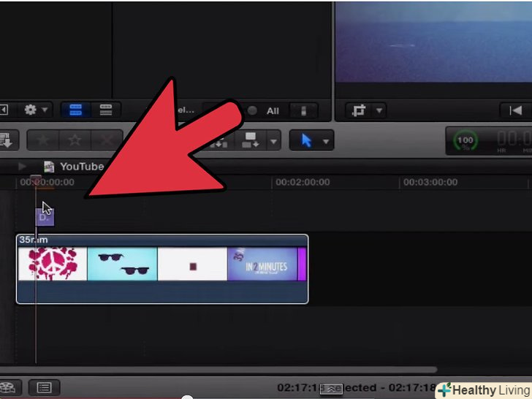Screen dimensions: 532x399
Task: Click the clip skimming toggle switch
Action: coord(304,110)
